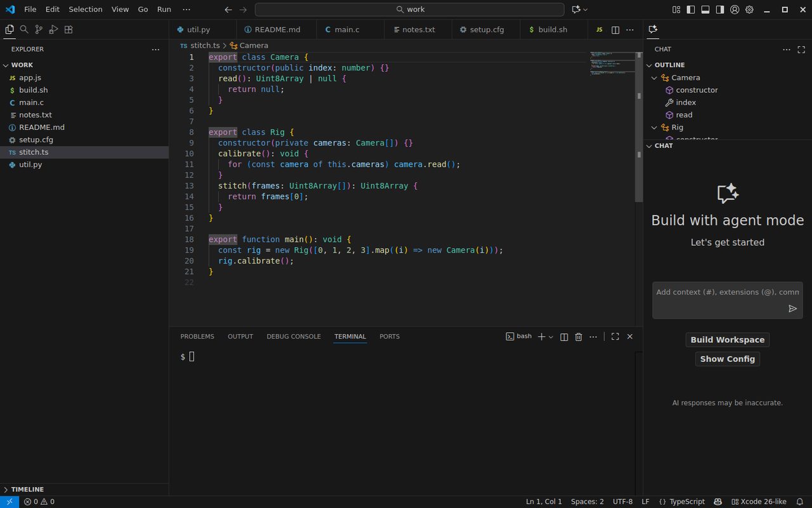The width and height of the screenshot is (812, 508).
Task: Switch to the PROBLEMS panel tab
Action: click(197, 337)
